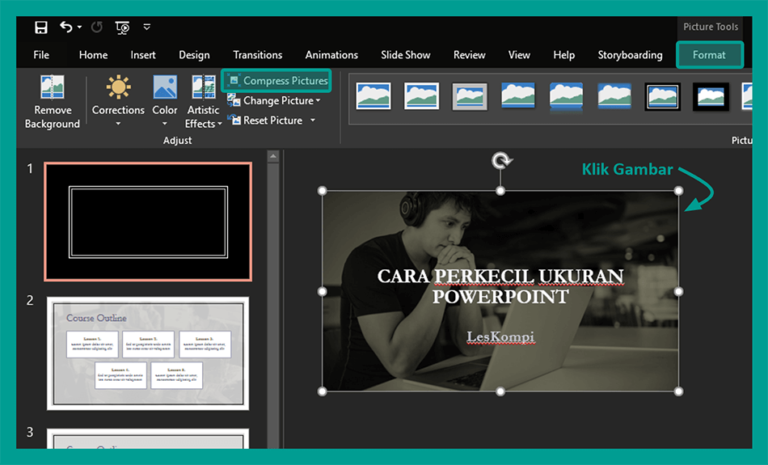
Task: Click the Artistic Effects icon
Action: click(203, 87)
